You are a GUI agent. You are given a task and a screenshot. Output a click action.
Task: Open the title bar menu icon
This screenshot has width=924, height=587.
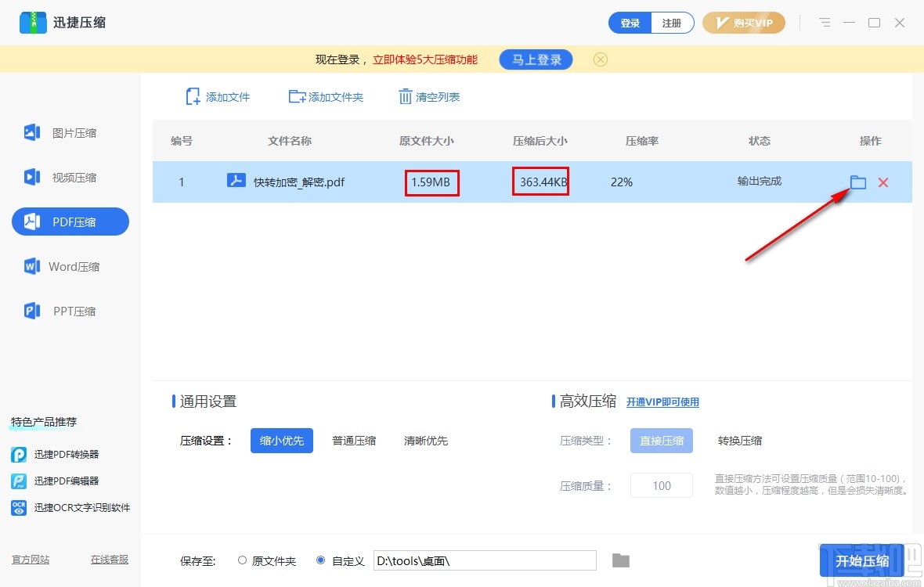click(x=825, y=23)
